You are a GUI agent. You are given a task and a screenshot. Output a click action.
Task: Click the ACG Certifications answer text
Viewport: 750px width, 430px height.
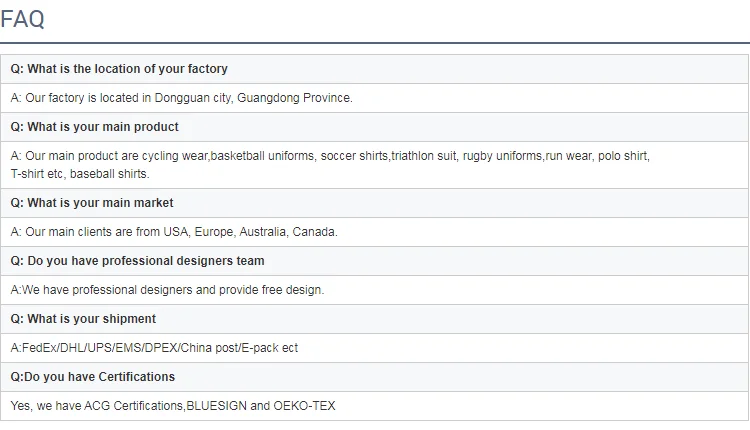coord(133,406)
